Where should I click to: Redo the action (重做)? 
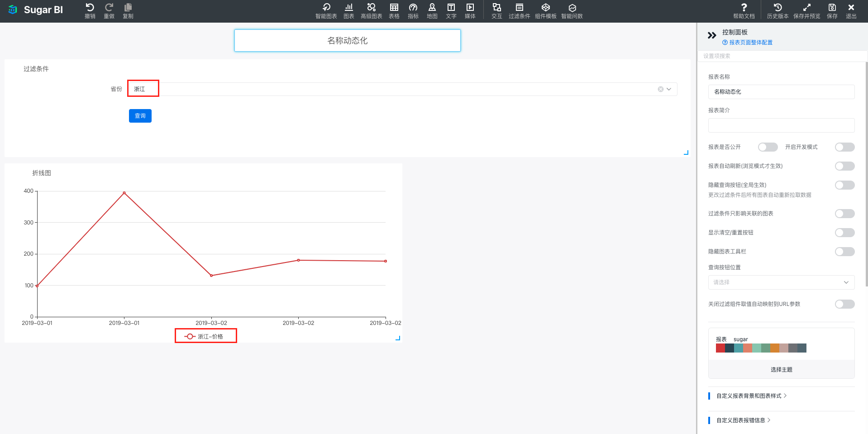(109, 11)
